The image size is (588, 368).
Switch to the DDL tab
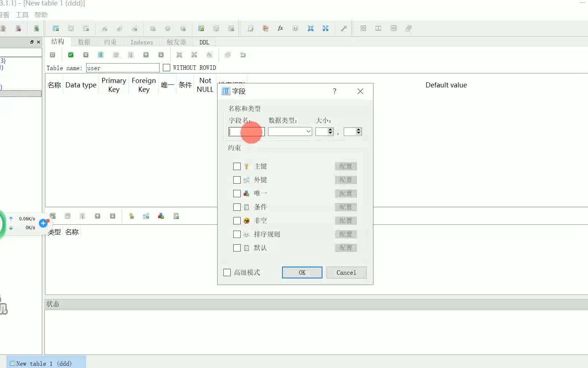click(204, 42)
